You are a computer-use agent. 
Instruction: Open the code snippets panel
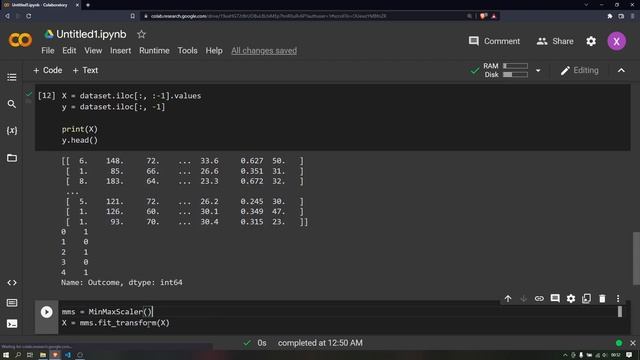click(12, 282)
